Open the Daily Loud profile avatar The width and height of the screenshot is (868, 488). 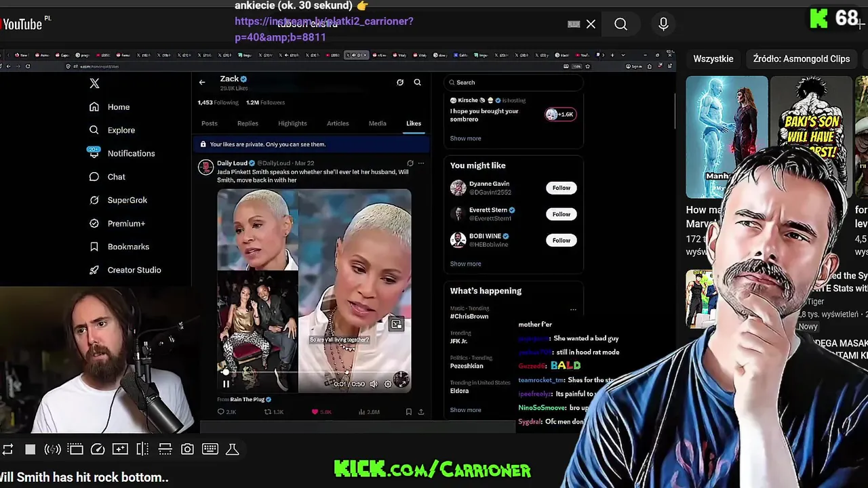point(205,167)
